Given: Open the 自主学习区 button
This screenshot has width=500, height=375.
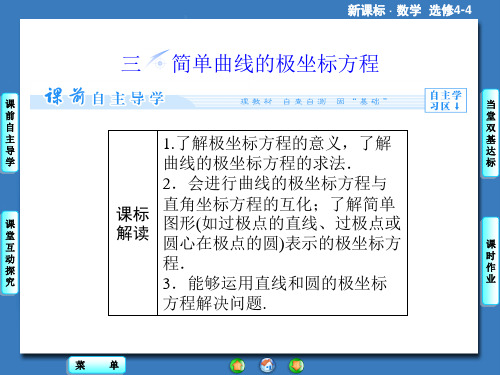Looking at the screenshot, I should coord(446,100).
